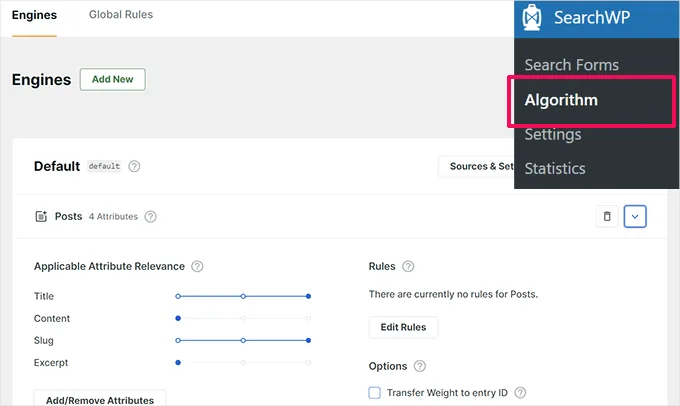Delete the Posts source using trash icon
Viewport: 680px width, 406px height.
click(606, 216)
